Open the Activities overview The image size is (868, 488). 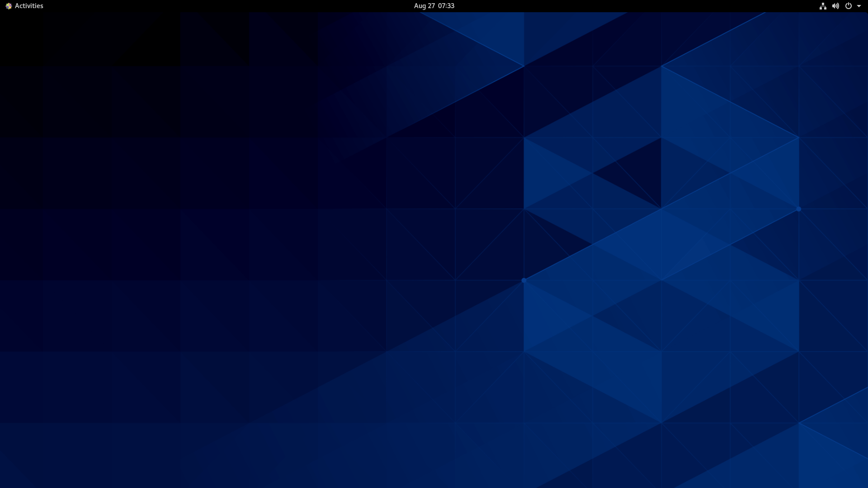(x=29, y=6)
